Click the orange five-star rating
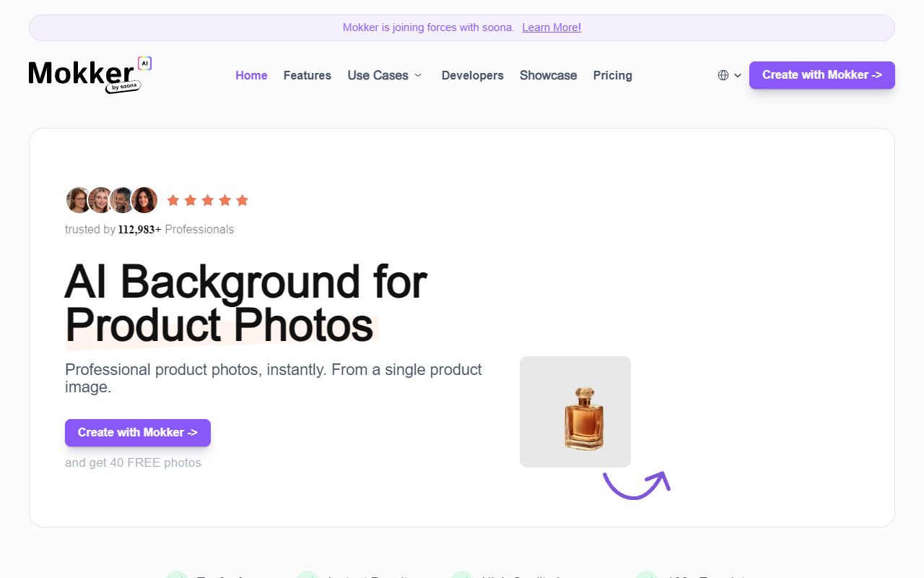Image resolution: width=924 pixels, height=578 pixels. 208,200
